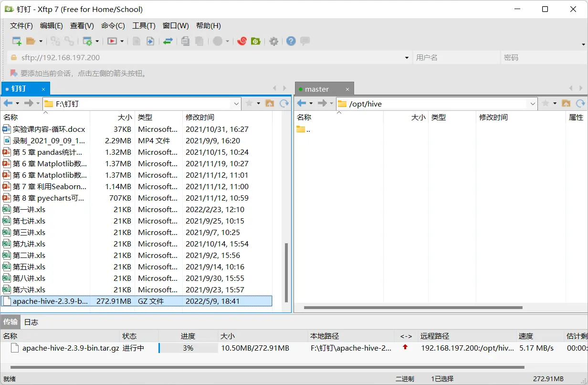The width and height of the screenshot is (588, 385).
Task: Click the copy documents toolbar icon
Action: click(186, 41)
